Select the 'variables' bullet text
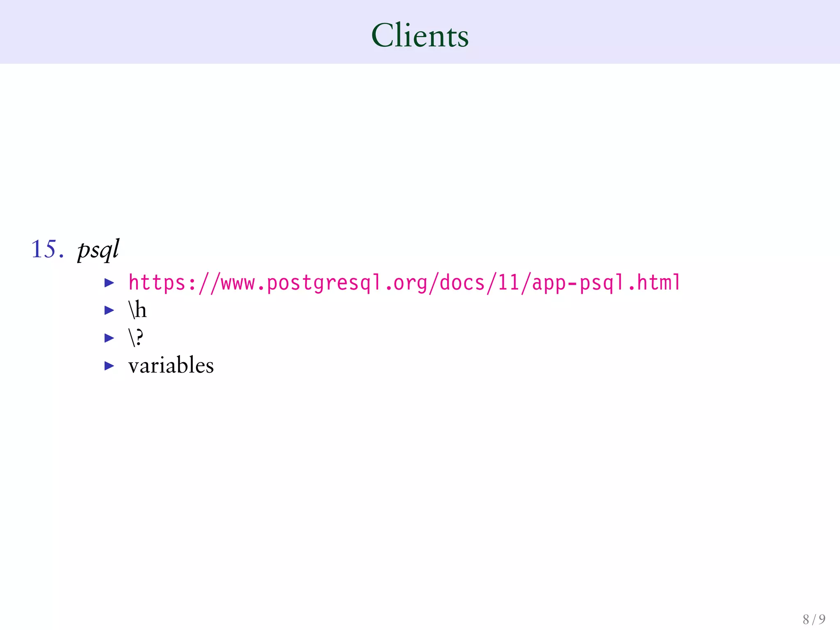 point(171,365)
